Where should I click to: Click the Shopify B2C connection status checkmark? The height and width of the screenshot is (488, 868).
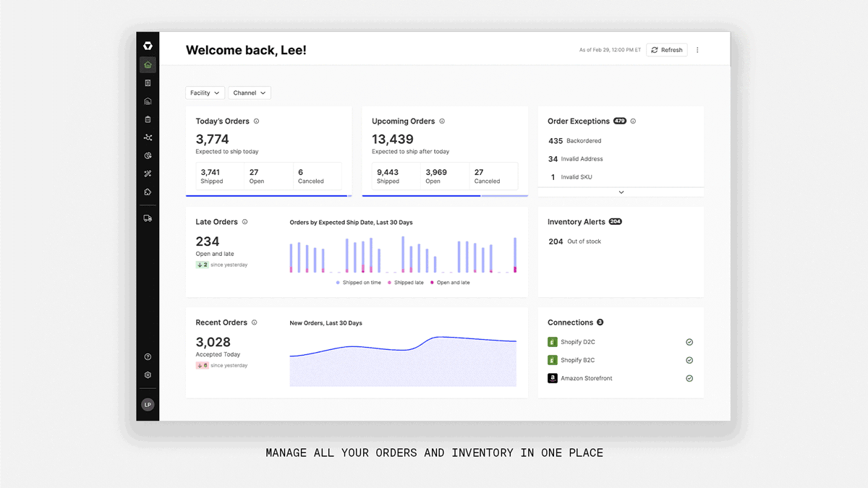pyautogui.click(x=689, y=360)
